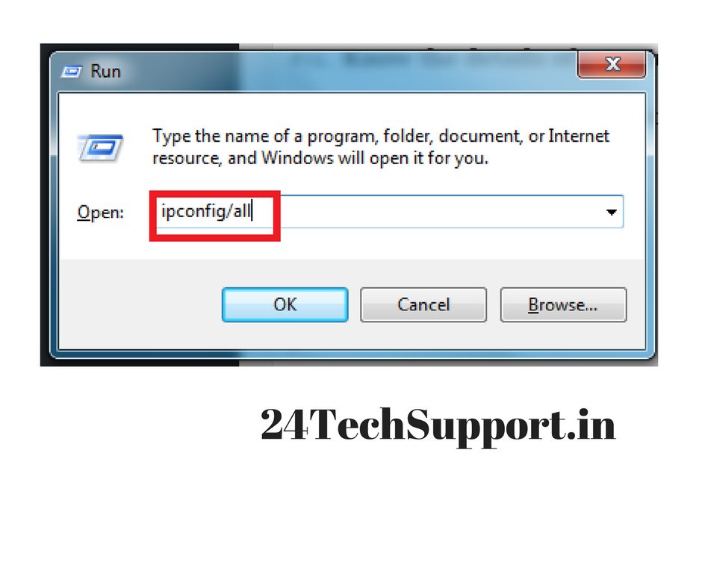Viewport: 702px width, 588px height.
Task: Click the 24TechSupport.in watermark text
Action: pos(438,425)
